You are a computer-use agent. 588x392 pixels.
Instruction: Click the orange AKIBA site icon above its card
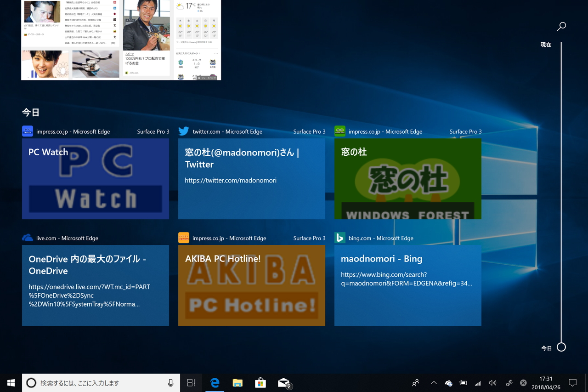pos(184,238)
